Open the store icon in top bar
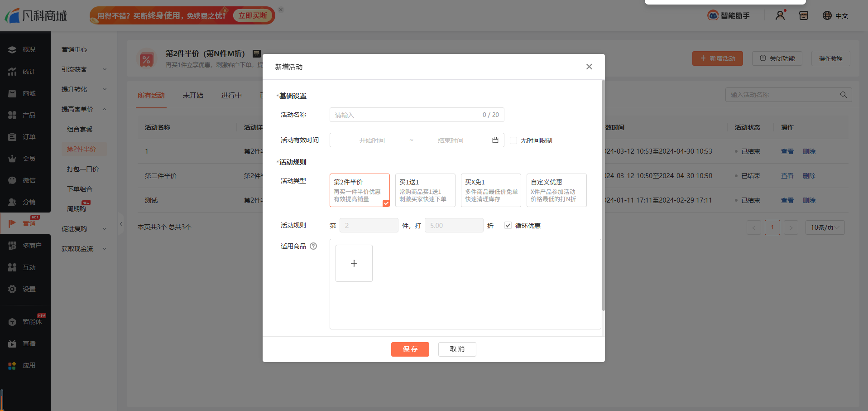Image resolution: width=868 pixels, height=411 pixels. point(804,15)
